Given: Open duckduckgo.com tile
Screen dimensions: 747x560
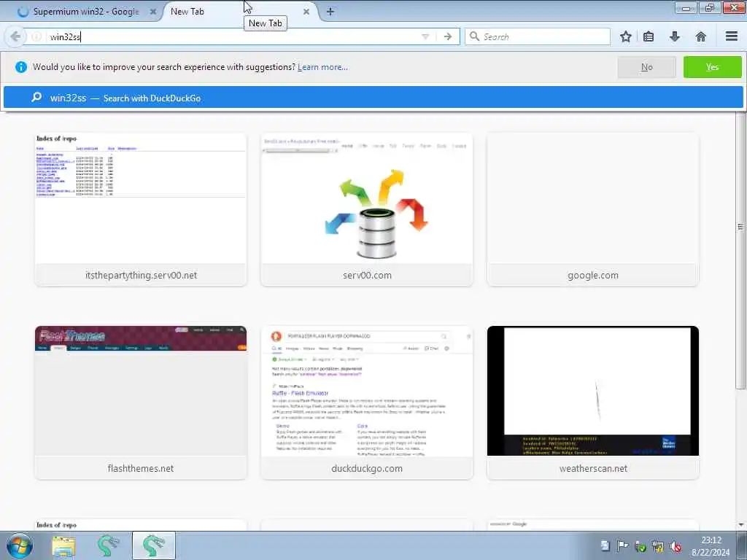Looking at the screenshot, I should click(x=367, y=402).
